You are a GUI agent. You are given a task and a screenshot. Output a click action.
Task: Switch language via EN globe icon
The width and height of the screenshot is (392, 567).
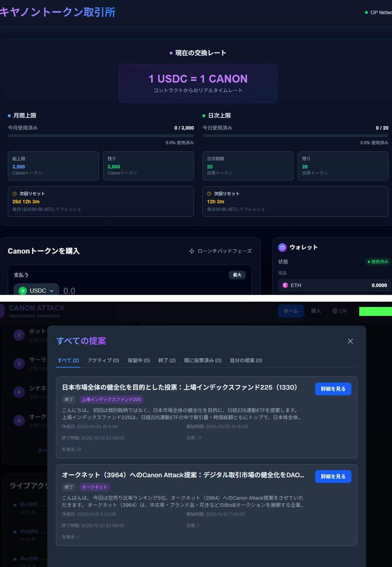point(339,311)
